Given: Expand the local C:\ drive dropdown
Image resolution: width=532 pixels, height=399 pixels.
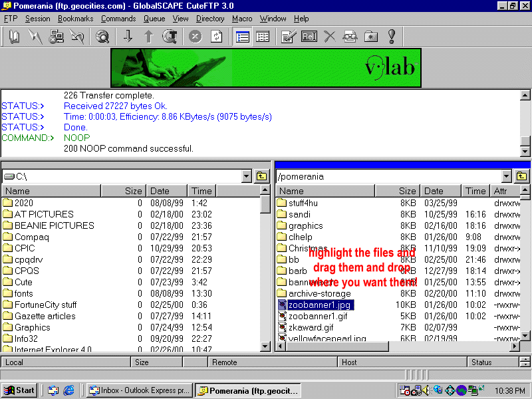Looking at the screenshot, I should 246,176.
